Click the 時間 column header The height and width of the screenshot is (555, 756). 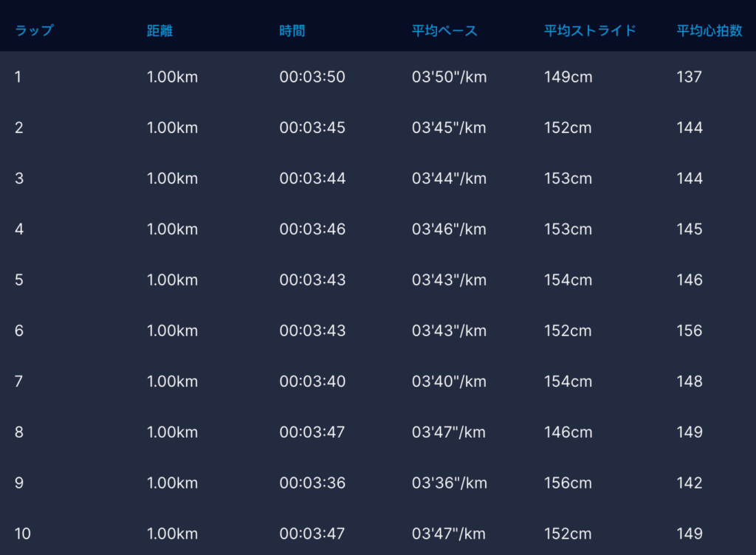tap(292, 31)
